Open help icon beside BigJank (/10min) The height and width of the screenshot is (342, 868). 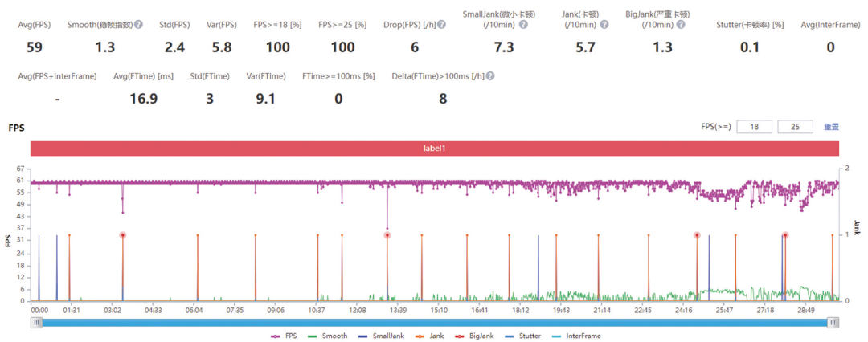681,25
